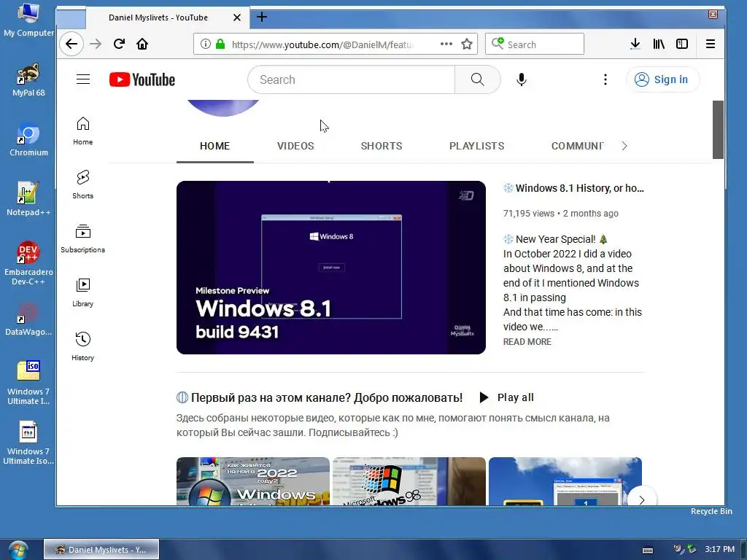The height and width of the screenshot is (560, 747).
Task: Select the Windows 7 Ultimate ISO folder icon
Action: [28, 383]
